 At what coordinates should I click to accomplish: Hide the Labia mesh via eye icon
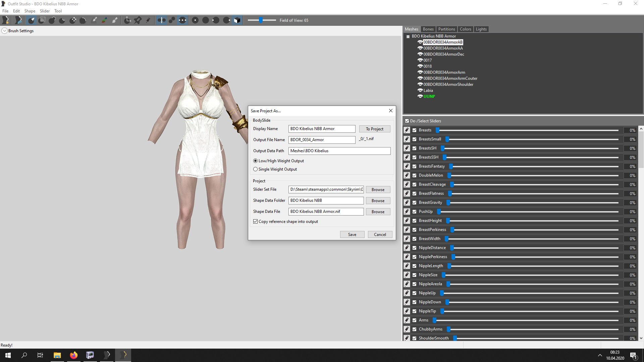(420, 90)
